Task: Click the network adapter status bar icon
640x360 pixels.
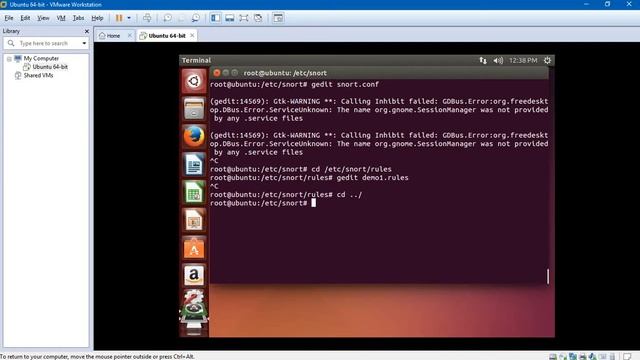Action: click(x=573, y=356)
